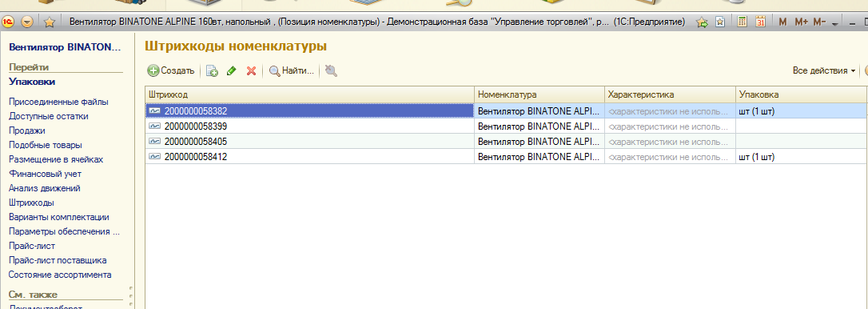The height and width of the screenshot is (309, 868).
Task: Click the barcode icon in row 2000000058412
Action: (x=154, y=157)
